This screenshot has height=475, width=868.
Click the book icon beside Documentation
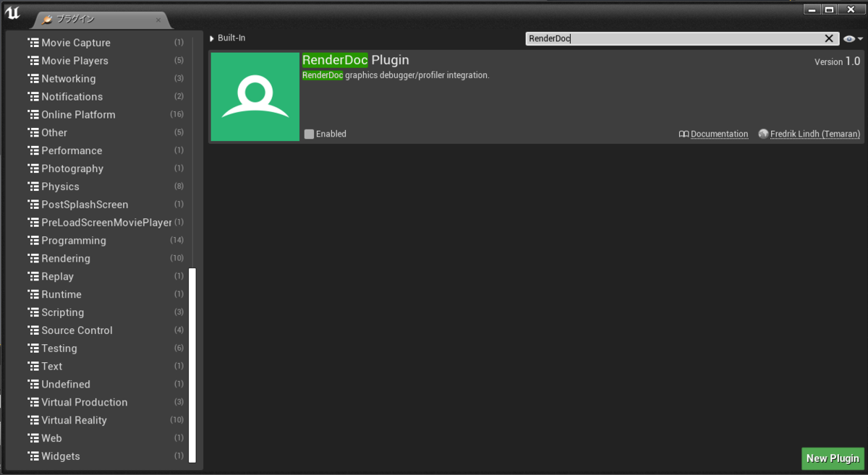[684, 134]
